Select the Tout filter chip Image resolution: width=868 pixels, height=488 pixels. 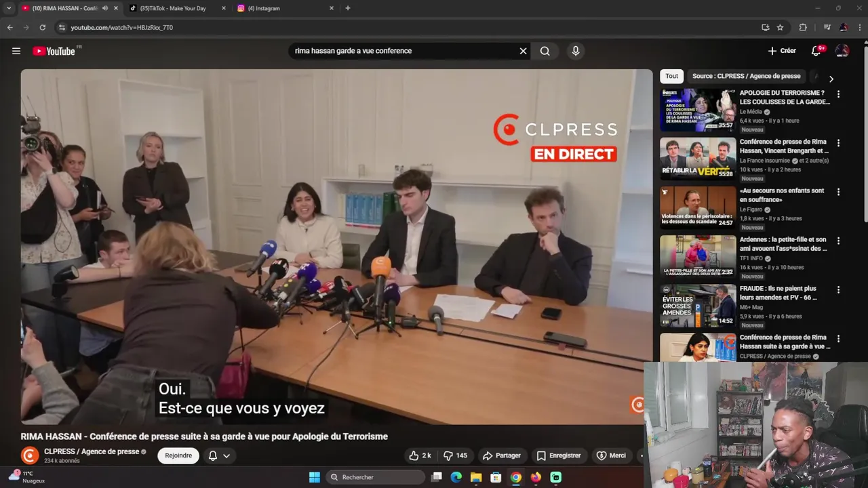click(671, 76)
